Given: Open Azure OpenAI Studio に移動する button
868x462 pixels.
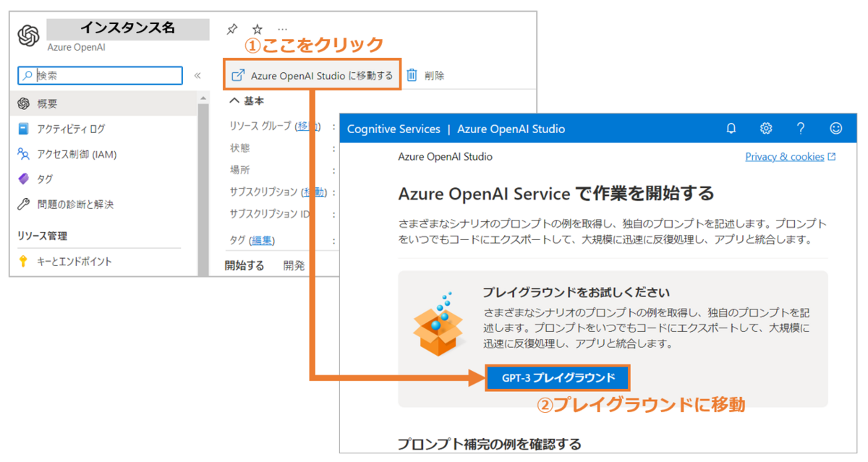Looking at the screenshot, I should 312,75.
